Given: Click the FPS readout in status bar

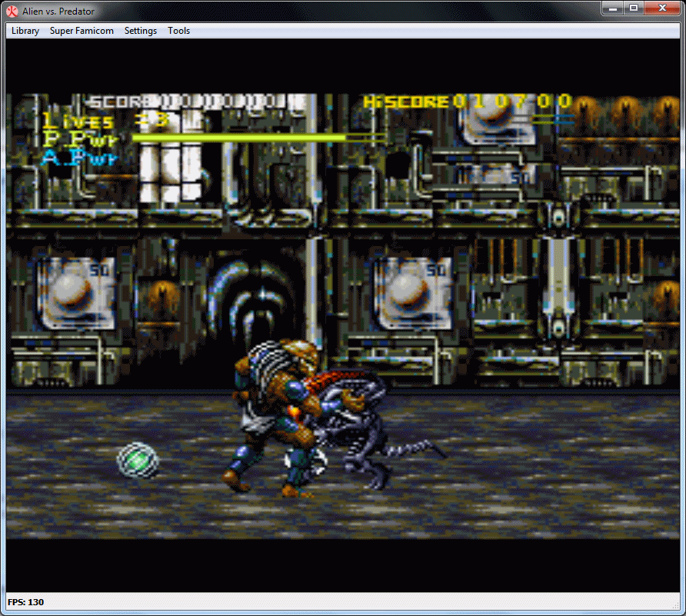Looking at the screenshot, I should pos(25,602).
